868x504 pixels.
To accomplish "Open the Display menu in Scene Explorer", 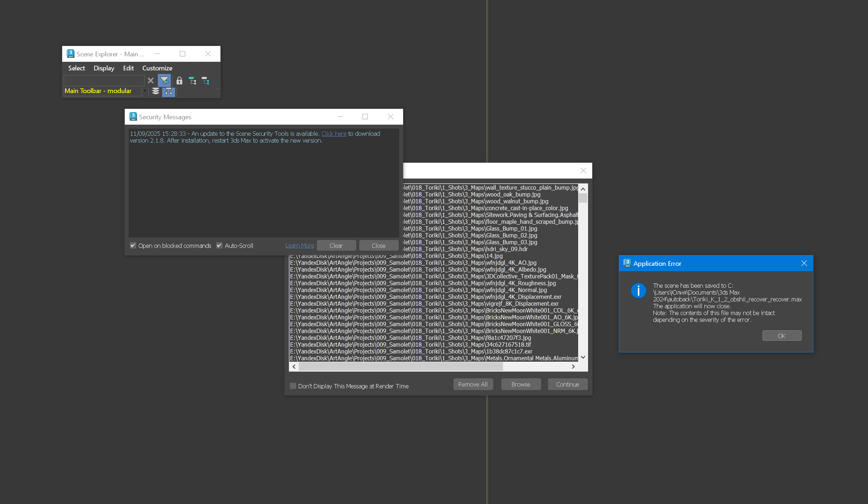I will coord(104,68).
